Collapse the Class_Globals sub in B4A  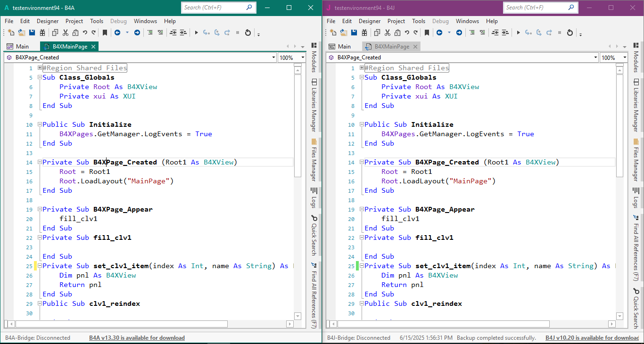point(39,77)
